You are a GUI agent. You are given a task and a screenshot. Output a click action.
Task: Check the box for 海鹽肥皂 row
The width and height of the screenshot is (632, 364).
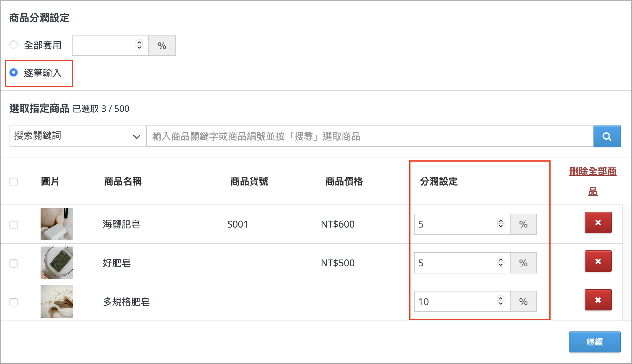click(14, 225)
